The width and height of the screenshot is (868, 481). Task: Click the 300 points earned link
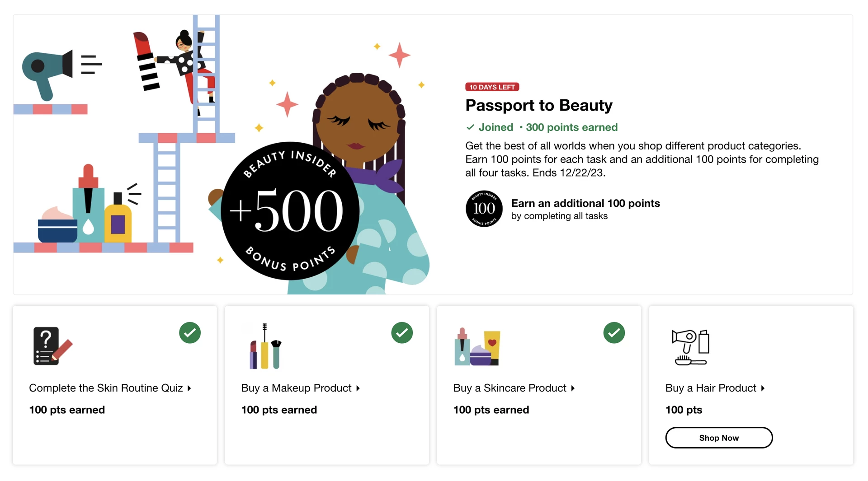[x=571, y=127]
